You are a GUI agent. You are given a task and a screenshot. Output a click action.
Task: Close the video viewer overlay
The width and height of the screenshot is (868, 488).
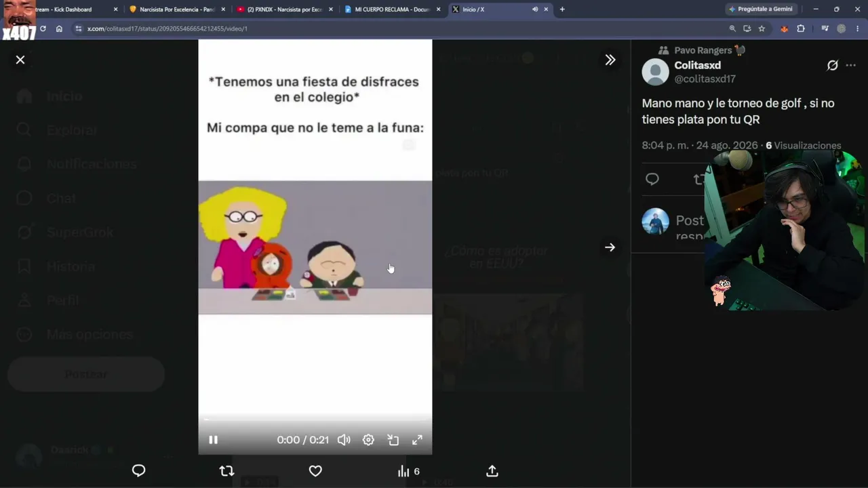tap(20, 60)
